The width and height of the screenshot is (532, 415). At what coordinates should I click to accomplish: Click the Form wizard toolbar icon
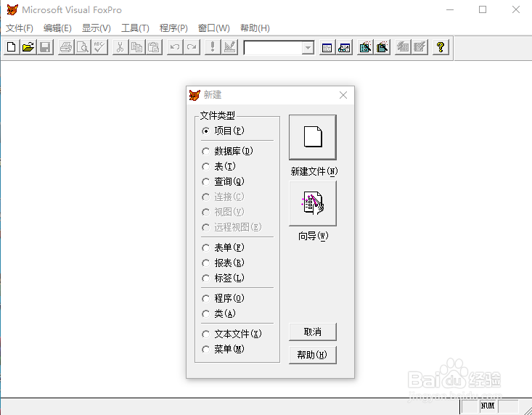click(365, 46)
